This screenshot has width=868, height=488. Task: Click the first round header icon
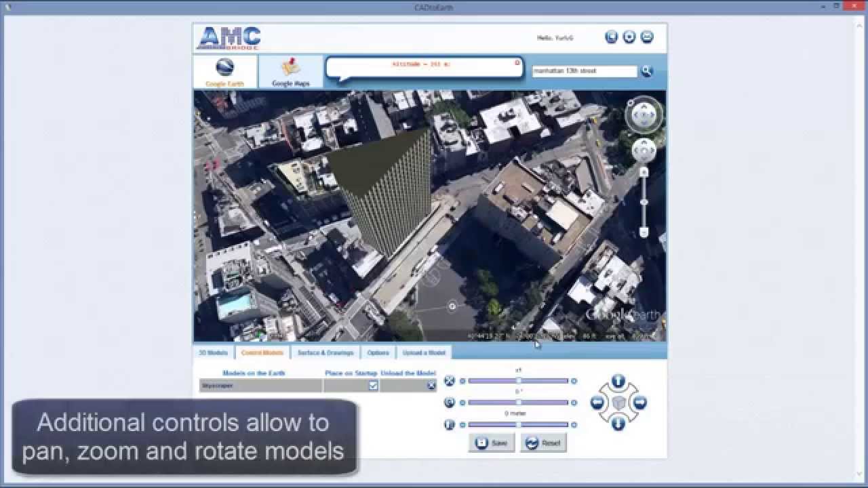pyautogui.click(x=611, y=37)
